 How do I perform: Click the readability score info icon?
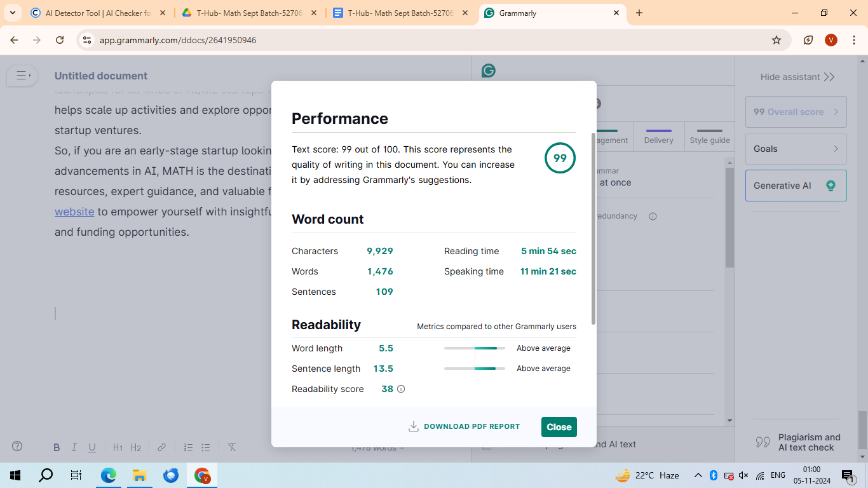pos(401,389)
